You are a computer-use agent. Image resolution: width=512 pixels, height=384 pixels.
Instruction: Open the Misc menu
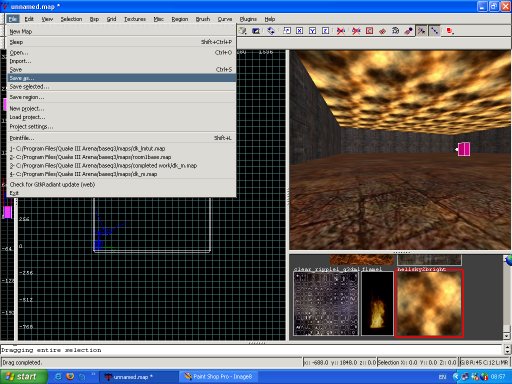click(x=159, y=19)
